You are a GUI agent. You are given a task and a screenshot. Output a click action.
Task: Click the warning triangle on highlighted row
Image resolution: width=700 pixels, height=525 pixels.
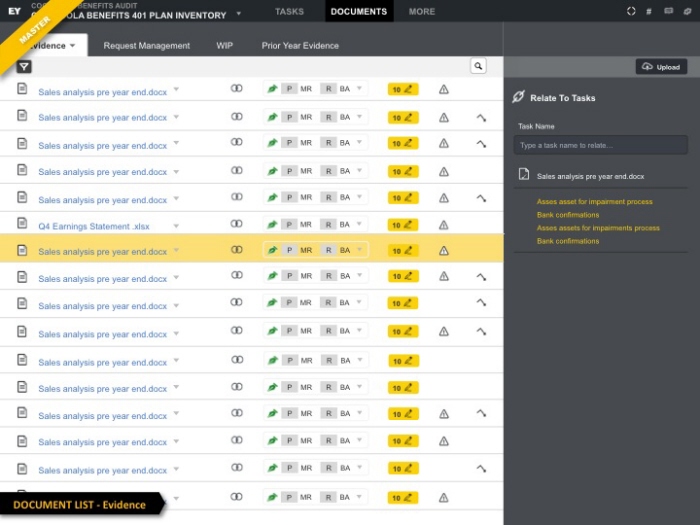(x=444, y=251)
